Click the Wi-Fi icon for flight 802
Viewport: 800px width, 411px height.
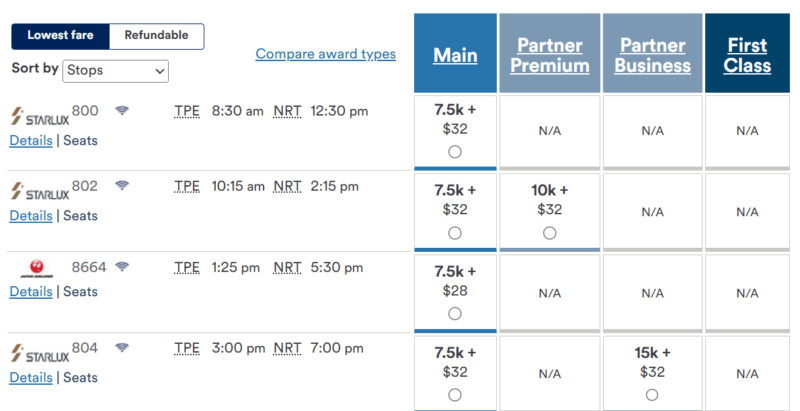[121, 186]
